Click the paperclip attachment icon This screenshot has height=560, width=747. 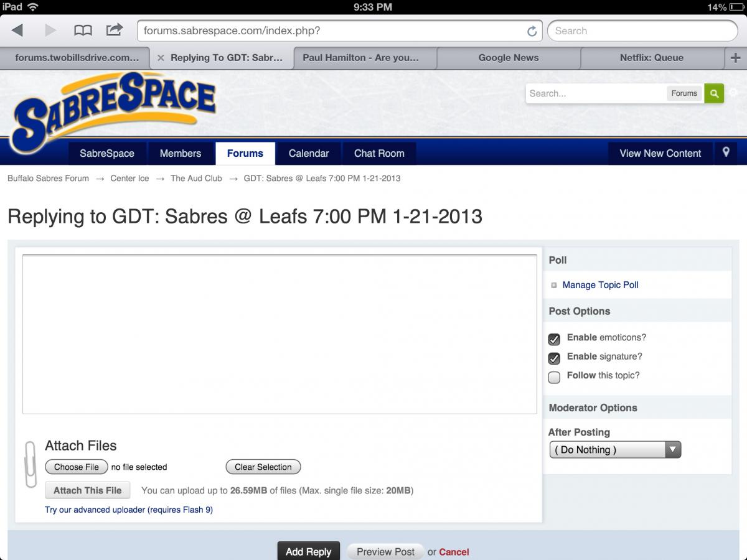pos(30,464)
